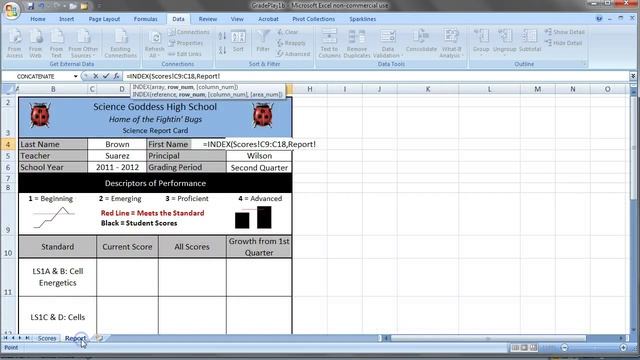Click Advanced filter options
This screenshot has width=640, height=360.
293,54
